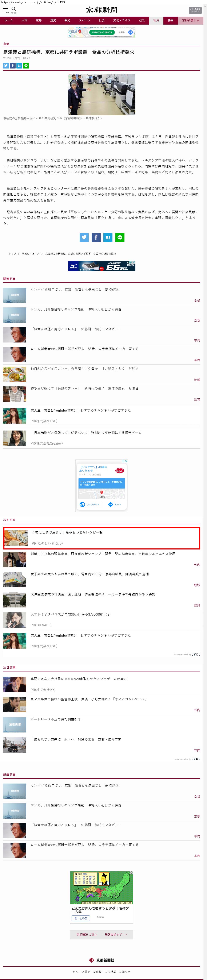Viewport: 207px width, 980px height.
Task: Click top Hatena Bookmark B! icon
Action: point(19,66)
